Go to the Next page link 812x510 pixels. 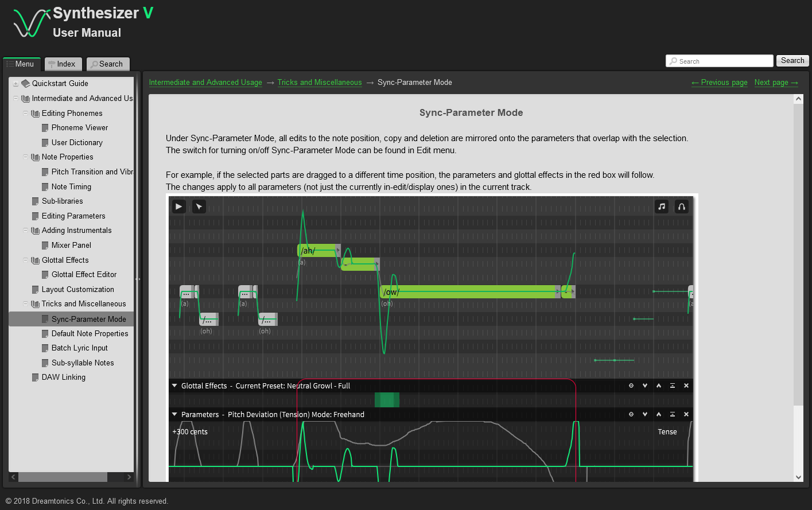click(776, 83)
